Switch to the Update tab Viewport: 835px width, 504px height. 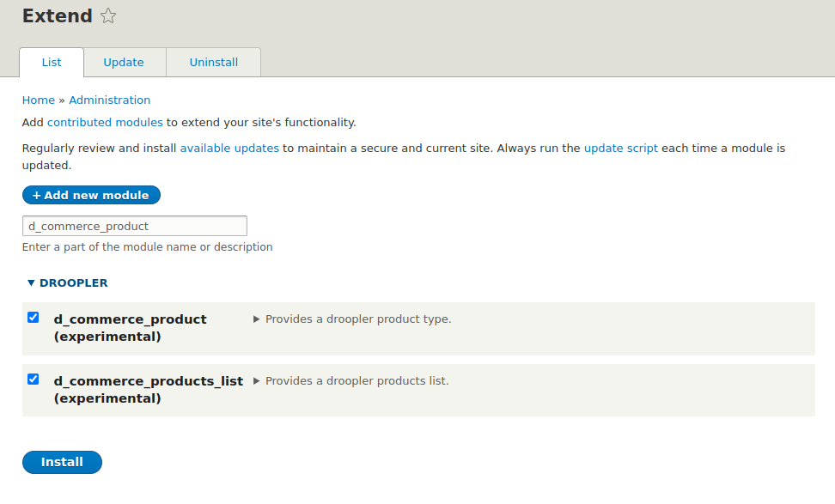(x=124, y=63)
